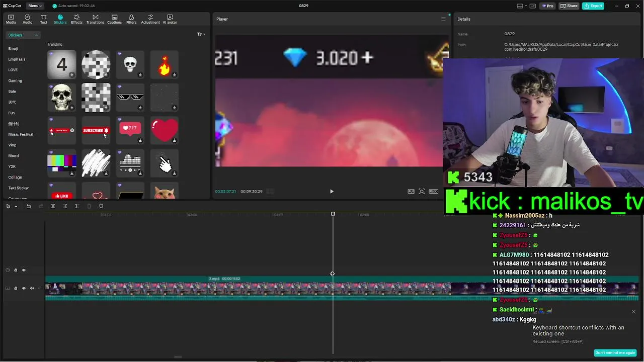644x362 pixels.
Task: Open the Menu dropdown in title bar
Action: 35,6
